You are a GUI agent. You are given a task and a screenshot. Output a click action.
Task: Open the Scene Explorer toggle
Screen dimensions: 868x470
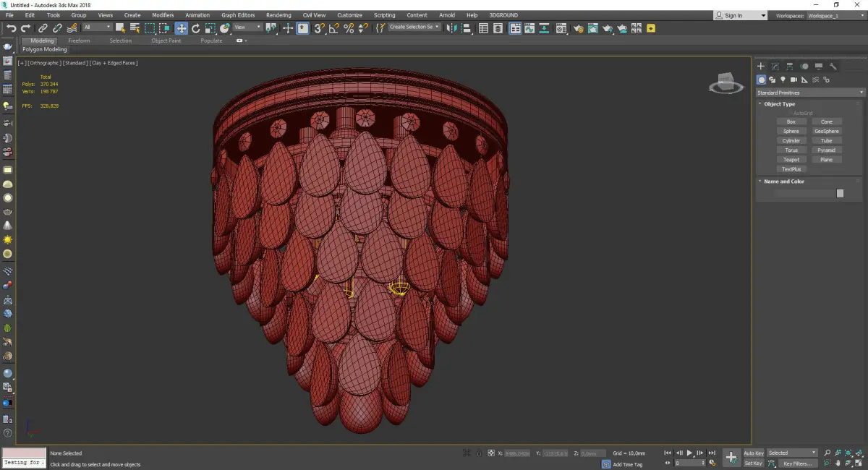pos(483,28)
